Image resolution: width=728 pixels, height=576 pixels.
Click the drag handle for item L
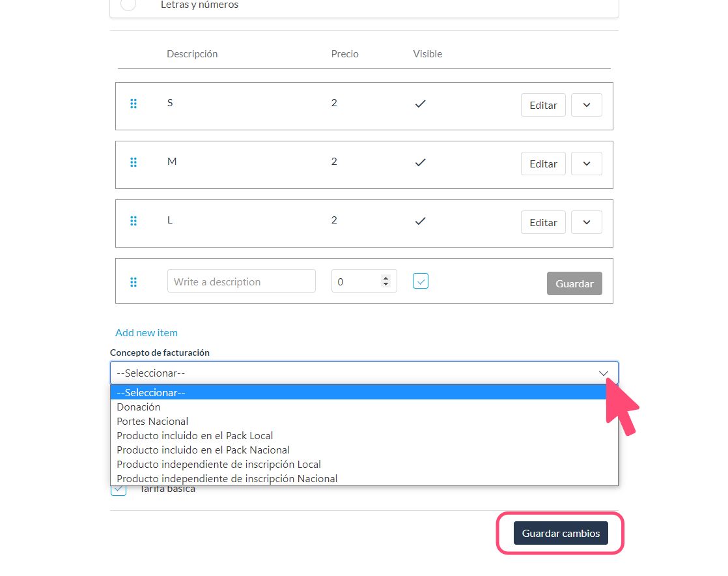click(x=133, y=221)
